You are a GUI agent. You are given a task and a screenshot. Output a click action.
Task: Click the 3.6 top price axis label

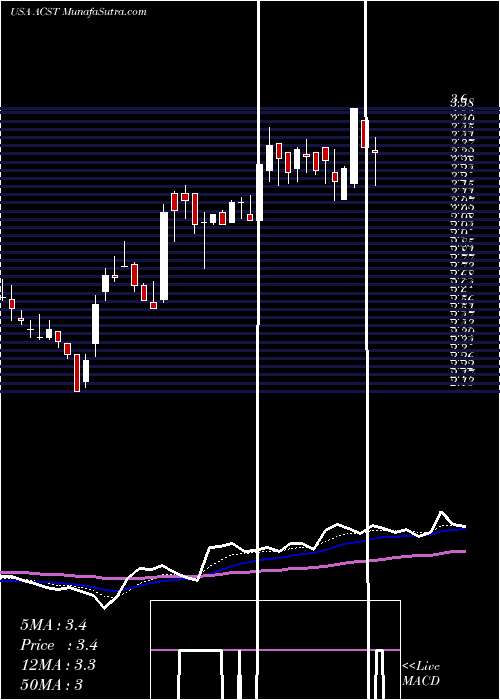pyautogui.click(x=458, y=98)
